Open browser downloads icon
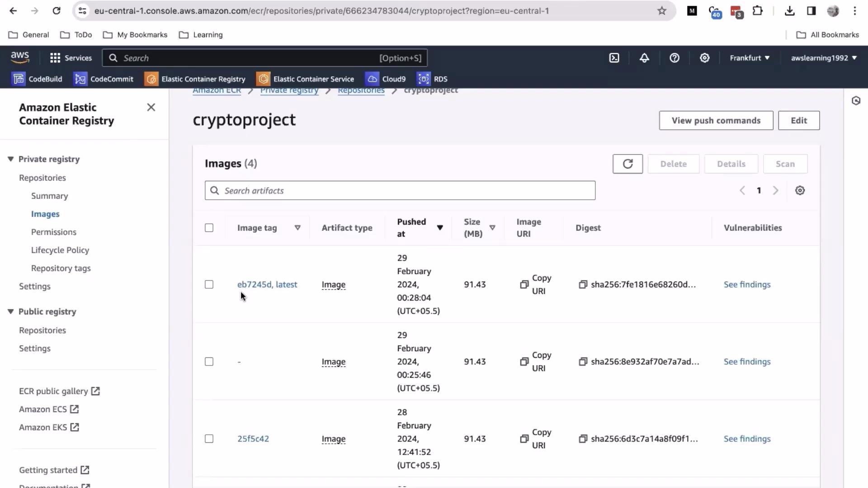The image size is (868, 488). [x=790, y=11]
